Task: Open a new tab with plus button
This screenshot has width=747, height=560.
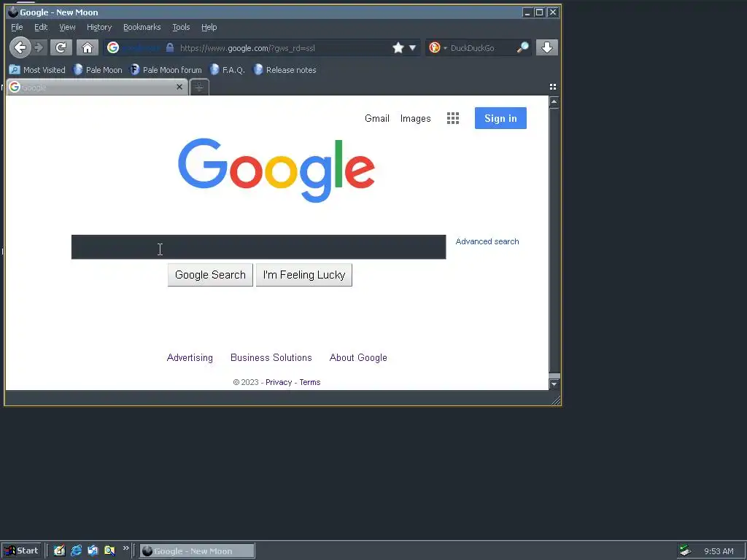Action: click(199, 87)
